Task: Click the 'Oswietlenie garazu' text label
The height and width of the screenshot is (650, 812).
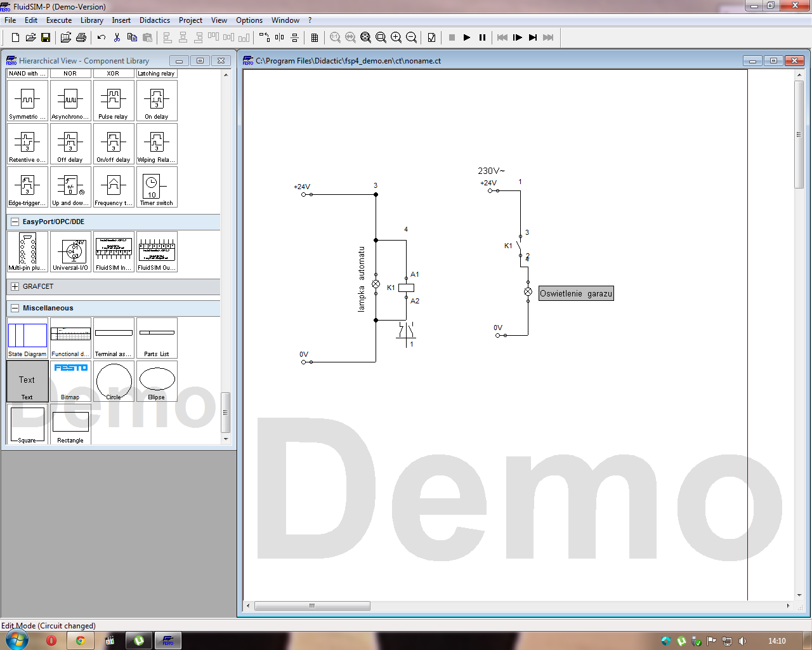Action: pyautogui.click(x=576, y=293)
